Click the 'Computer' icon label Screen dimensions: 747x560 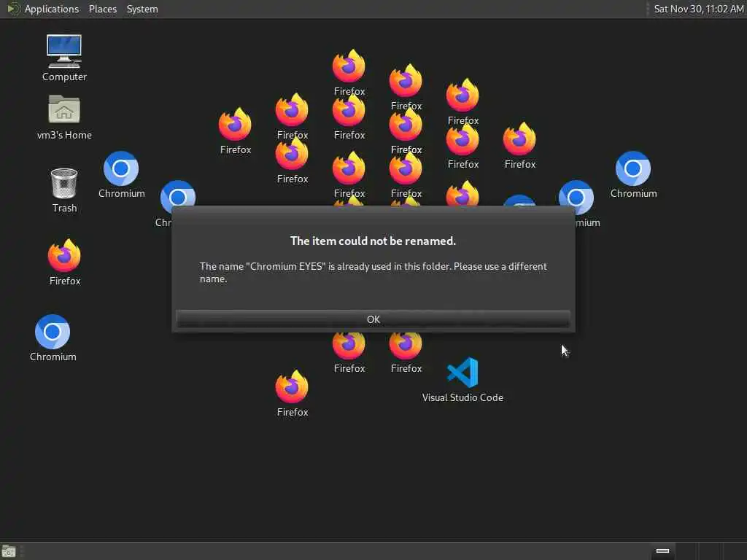click(64, 77)
